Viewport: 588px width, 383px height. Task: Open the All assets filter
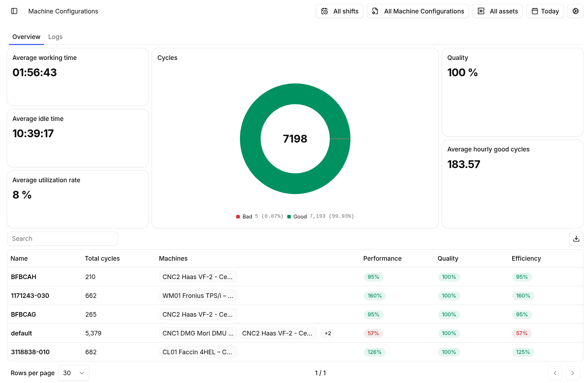click(x=498, y=11)
